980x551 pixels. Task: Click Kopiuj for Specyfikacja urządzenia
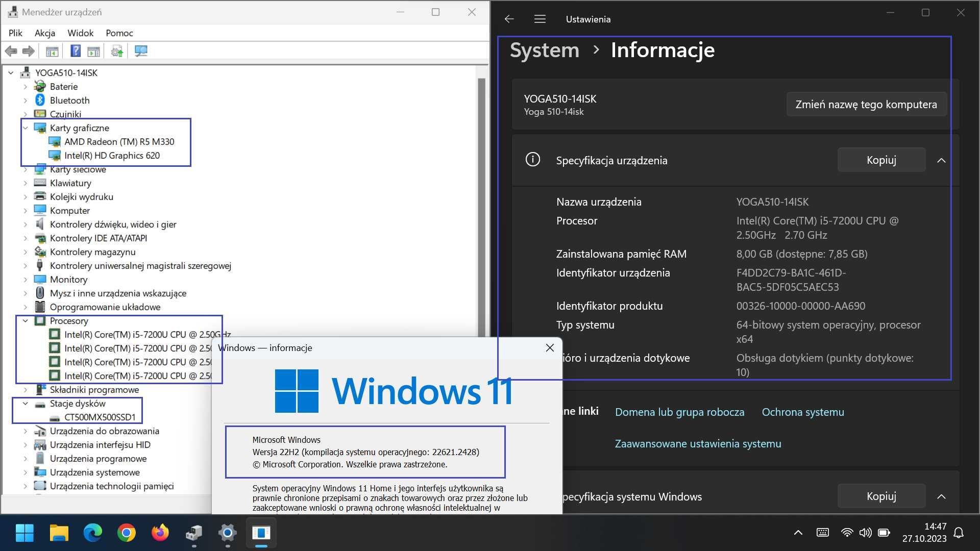pyautogui.click(x=881, y=160)
